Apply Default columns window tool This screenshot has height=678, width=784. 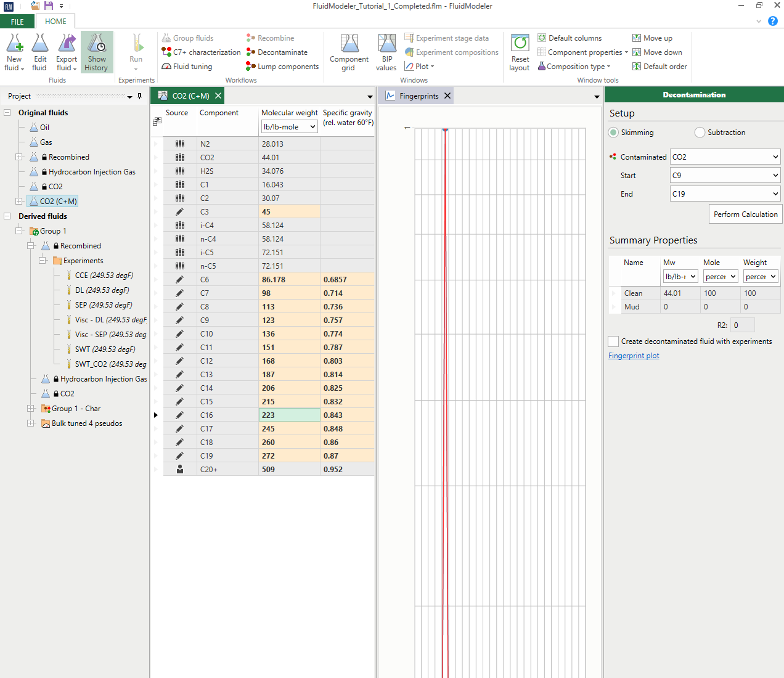click(x=570, y=38)
